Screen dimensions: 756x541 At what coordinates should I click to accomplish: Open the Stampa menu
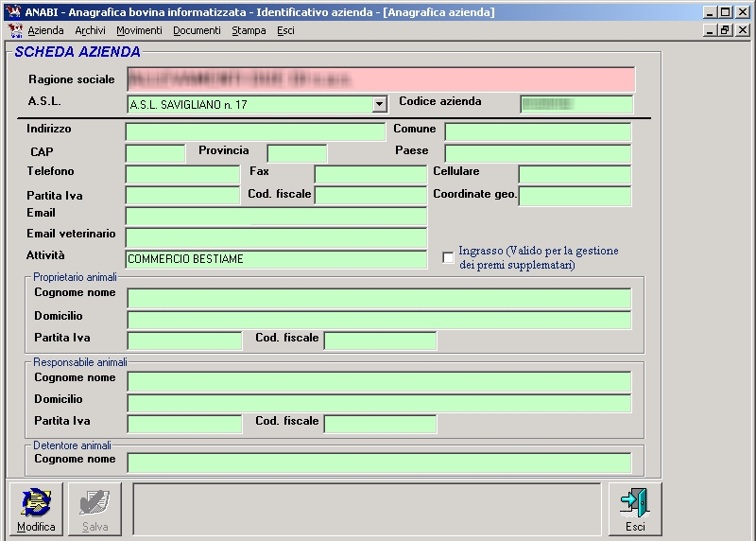click(x=249, y=30)
